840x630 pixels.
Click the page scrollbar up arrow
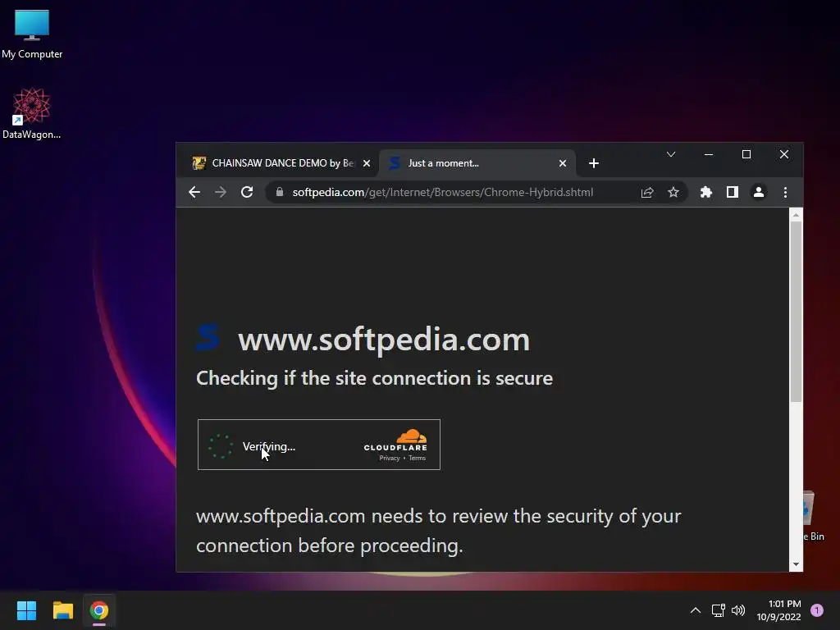pyautogui.click(x=796, y=215)
